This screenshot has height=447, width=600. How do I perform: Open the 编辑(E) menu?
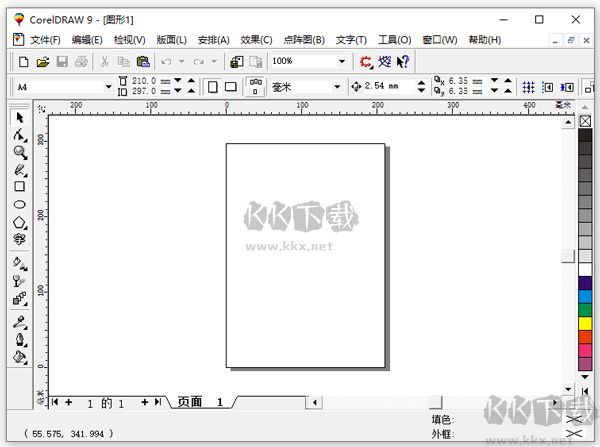[x=87, y=40]
